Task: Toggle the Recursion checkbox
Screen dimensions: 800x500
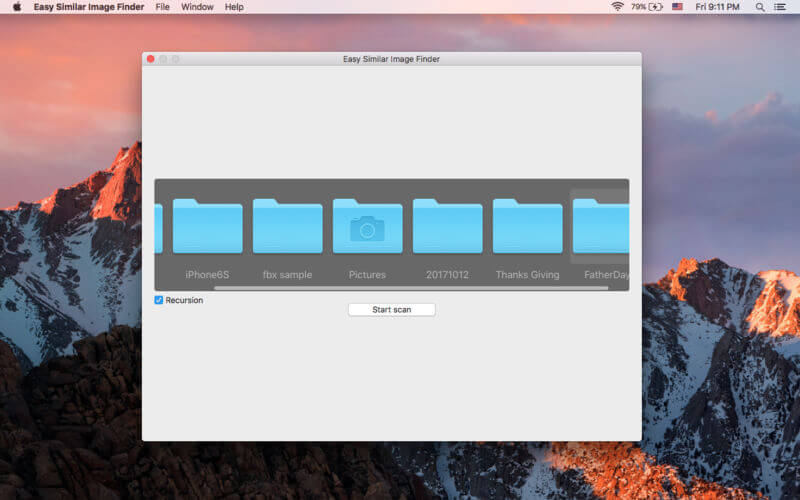Action: point(159,300)
